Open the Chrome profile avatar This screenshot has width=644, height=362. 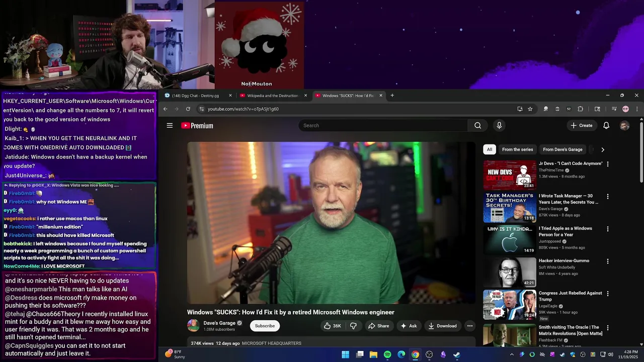pyautogui.click(x=625, y=109)
